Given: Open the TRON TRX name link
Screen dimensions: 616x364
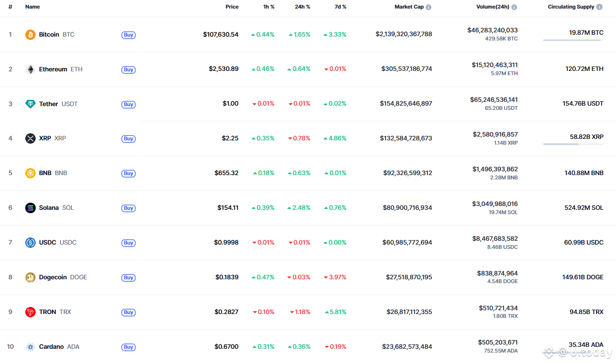Looking at the screenshot, I should click(55, 312).
